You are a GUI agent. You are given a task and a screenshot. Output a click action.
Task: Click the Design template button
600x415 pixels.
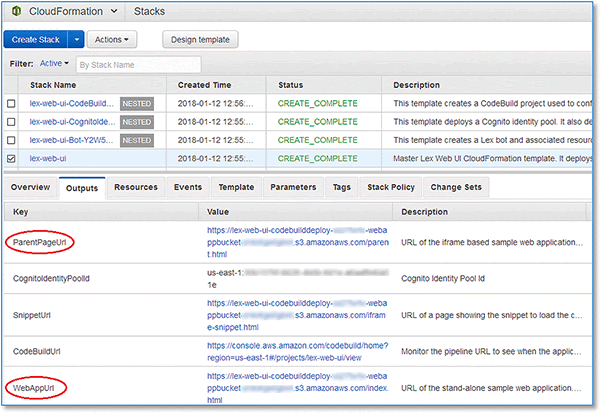pos(200,39)
